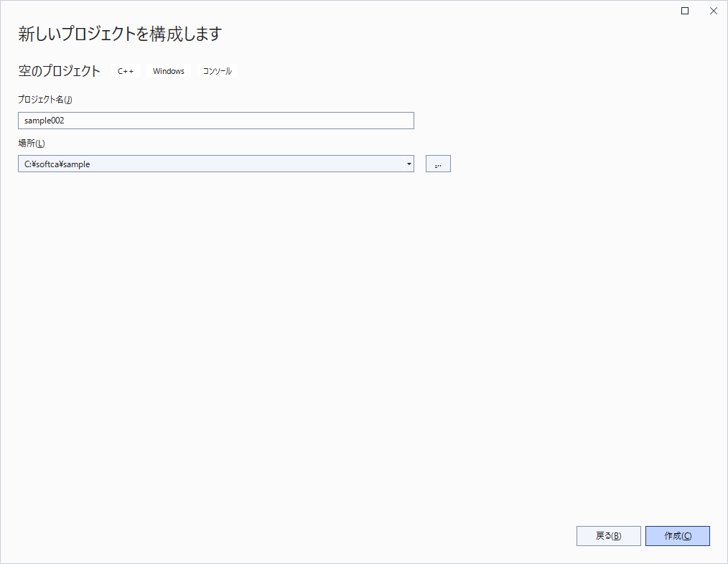Click the 新しいプロジェクトを構成します heading
This screenshot has width=728, height=564.
point(120,34)
